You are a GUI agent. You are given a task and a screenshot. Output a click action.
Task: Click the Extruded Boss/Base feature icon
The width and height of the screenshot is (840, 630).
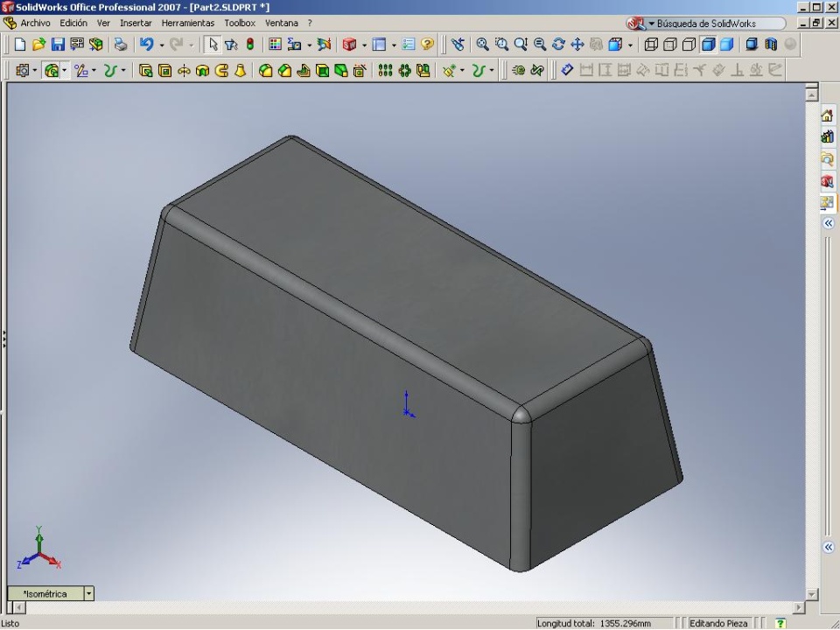tap(146, 70)
